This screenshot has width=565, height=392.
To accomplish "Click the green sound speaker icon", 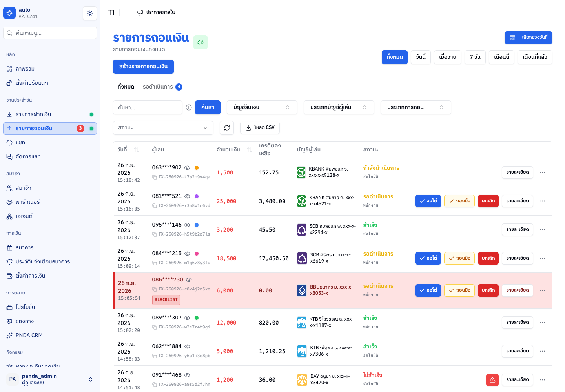I will click(200, 42).
